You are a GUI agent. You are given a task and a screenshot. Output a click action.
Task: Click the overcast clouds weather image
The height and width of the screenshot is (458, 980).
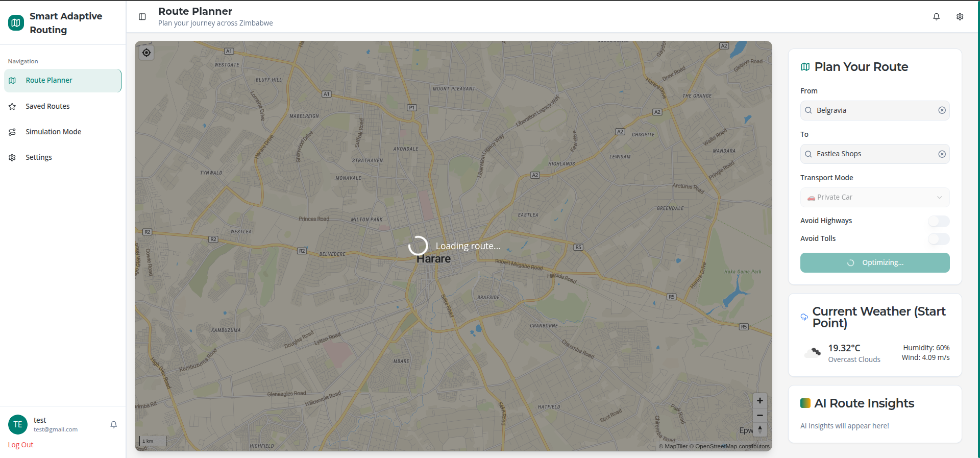coord(813,352)
